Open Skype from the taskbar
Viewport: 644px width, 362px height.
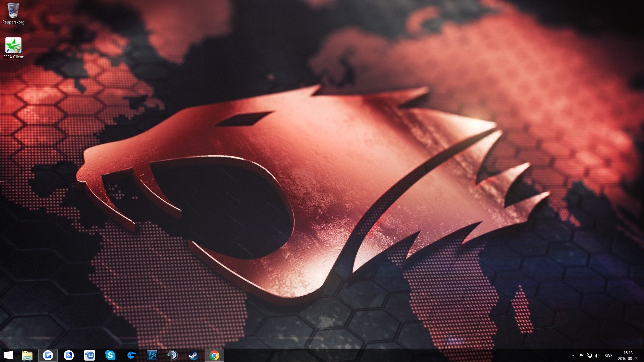pyautogui.click(x=110, y=355)
